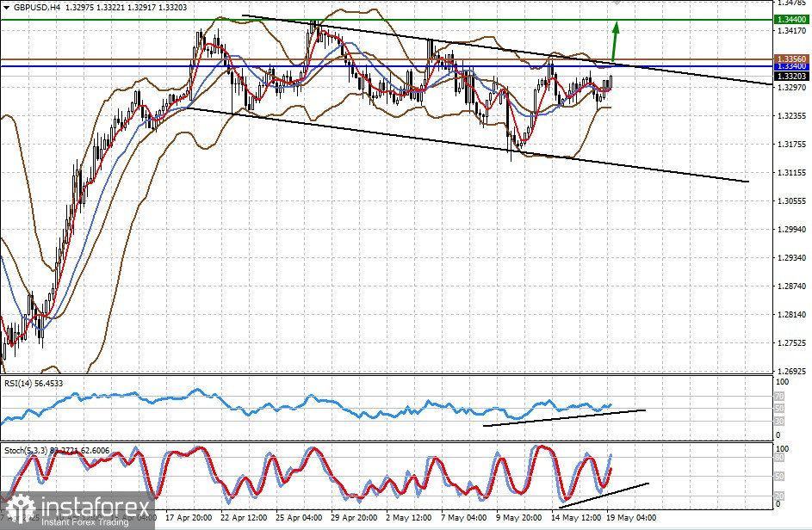Click the 1.30555 price on the axis
812x530 pixels.
click(792, 201)
